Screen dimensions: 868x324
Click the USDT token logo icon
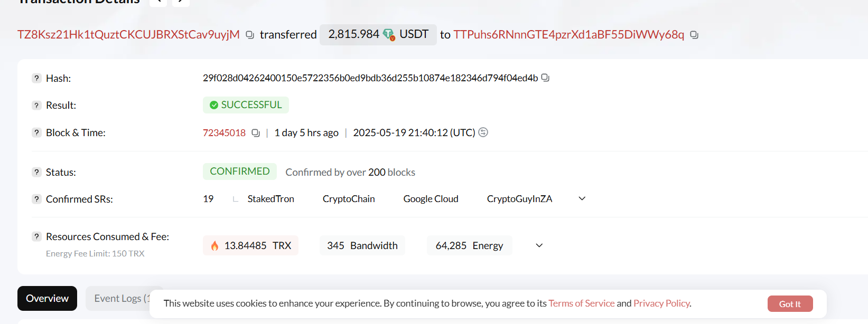389,35
